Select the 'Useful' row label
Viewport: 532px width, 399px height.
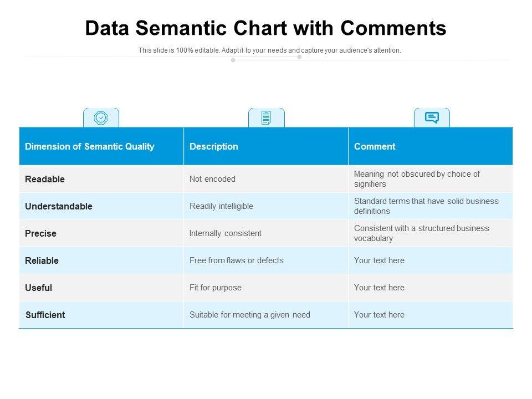click(38, 288)
